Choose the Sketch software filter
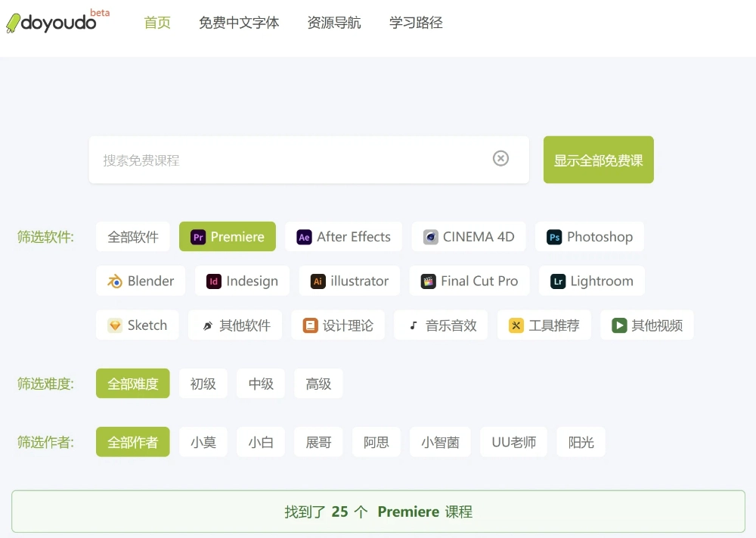756x538 pixels. [x=137, y=325]
